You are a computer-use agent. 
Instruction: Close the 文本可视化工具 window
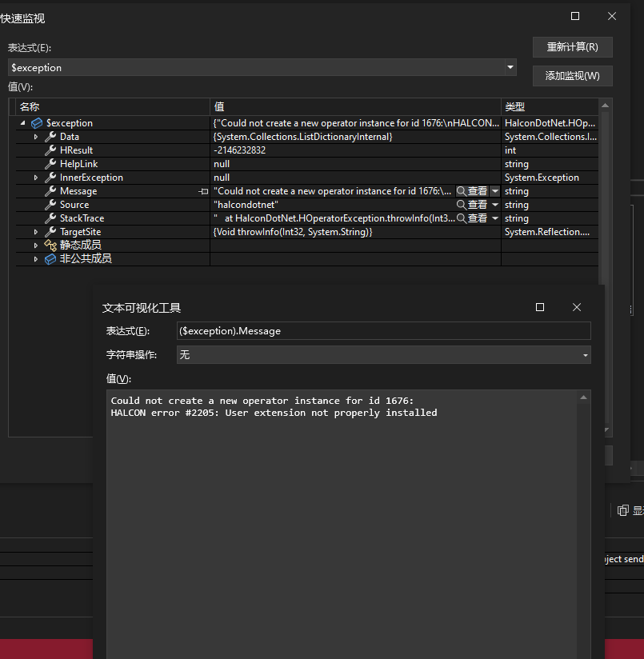577,307
